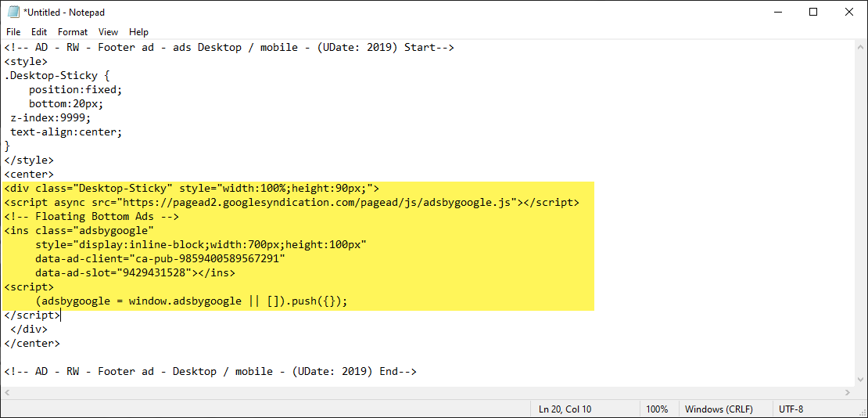The height and width of the screenshot is (418, 868).
Task: Click the 'position:fixed;' line
Action: pyautogui.click(x=75, y=88)
